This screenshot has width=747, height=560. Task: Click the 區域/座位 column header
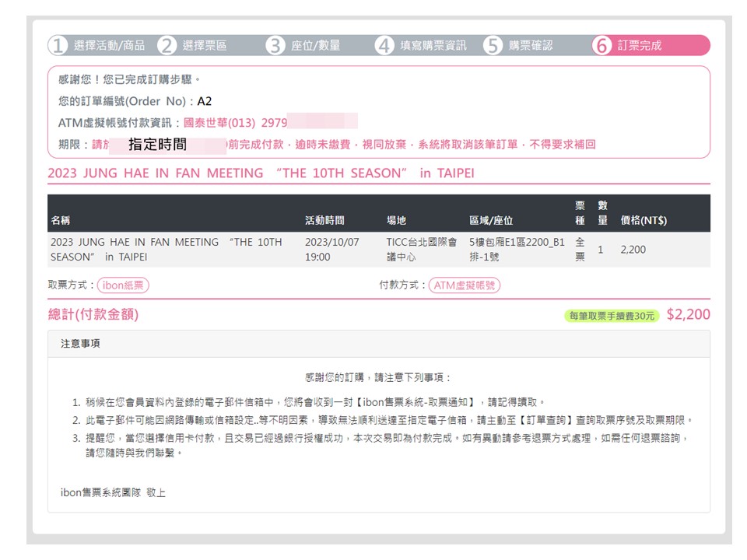[x=491, y=221]
